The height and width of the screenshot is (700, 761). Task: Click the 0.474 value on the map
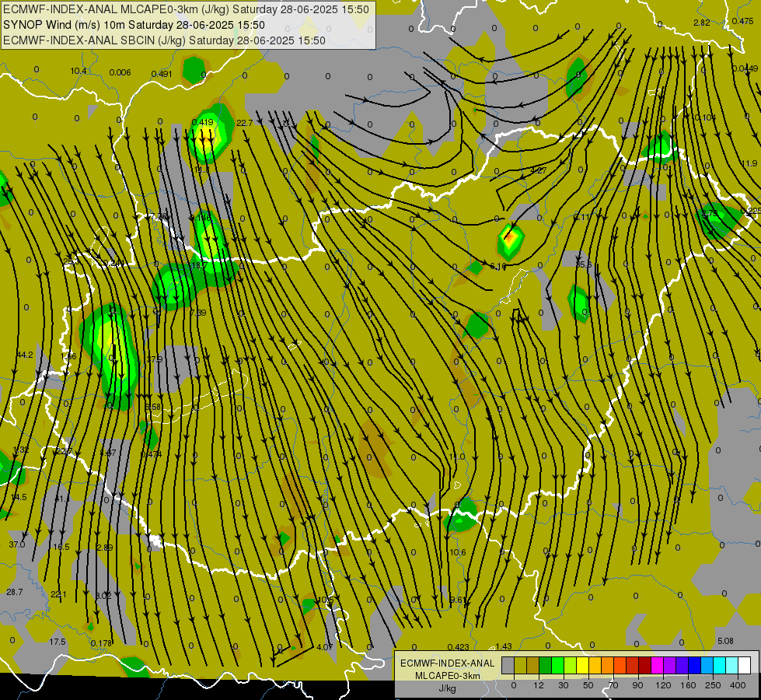click(x=151, y=454)
